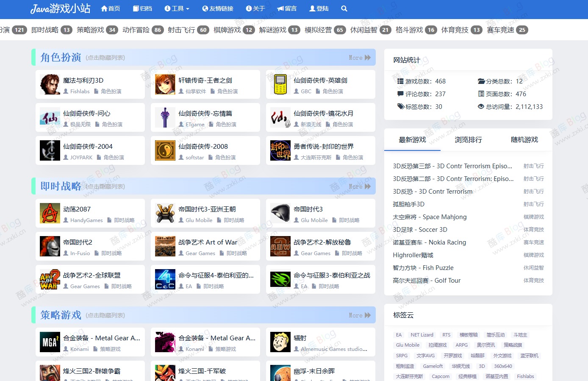Open 智力方块 - Fish Puzzle link
588x381 pixels.
423,268
